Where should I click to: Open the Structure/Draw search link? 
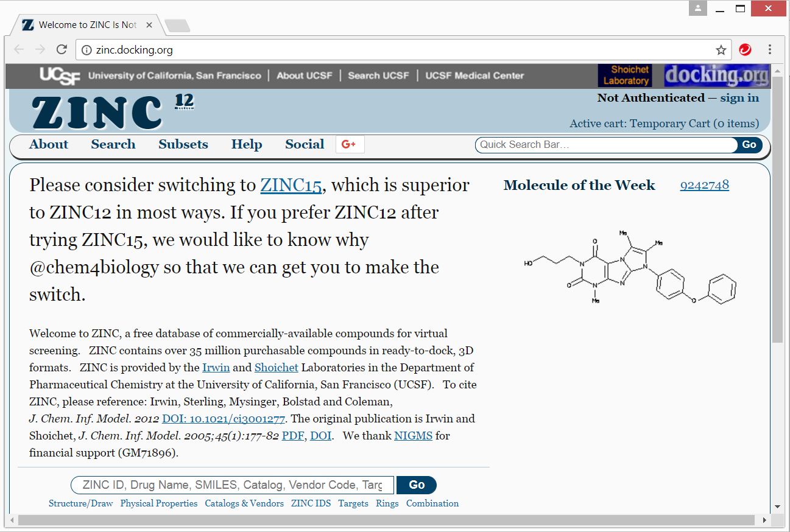pos(81,503)
